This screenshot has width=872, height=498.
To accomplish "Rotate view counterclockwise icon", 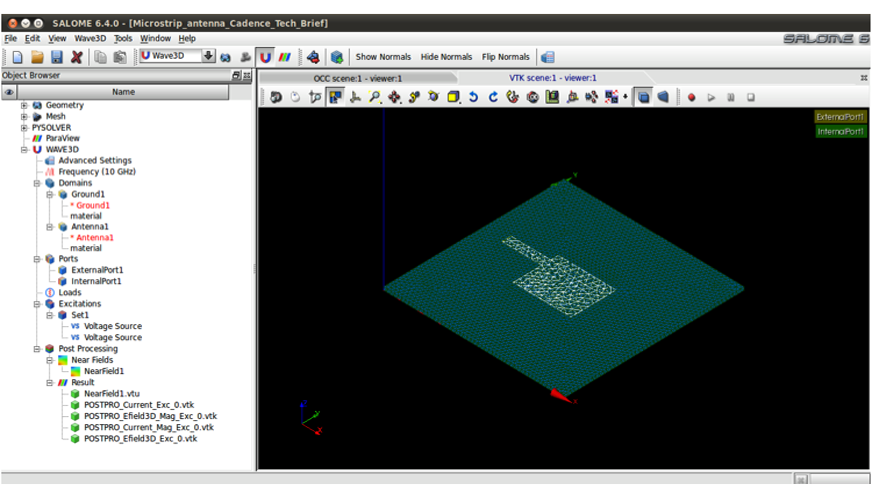I will click(473, 97).
